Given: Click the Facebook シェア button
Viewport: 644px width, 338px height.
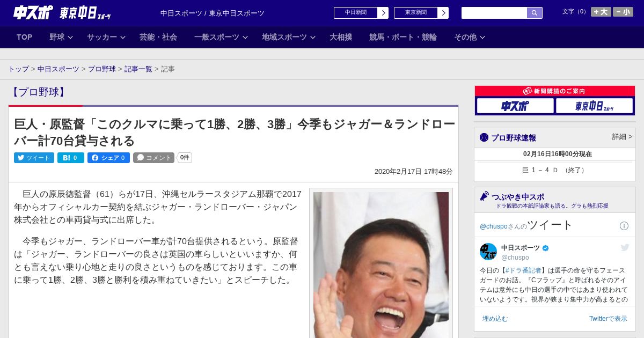Looking at the screenshot, I should tap(108, 158).
